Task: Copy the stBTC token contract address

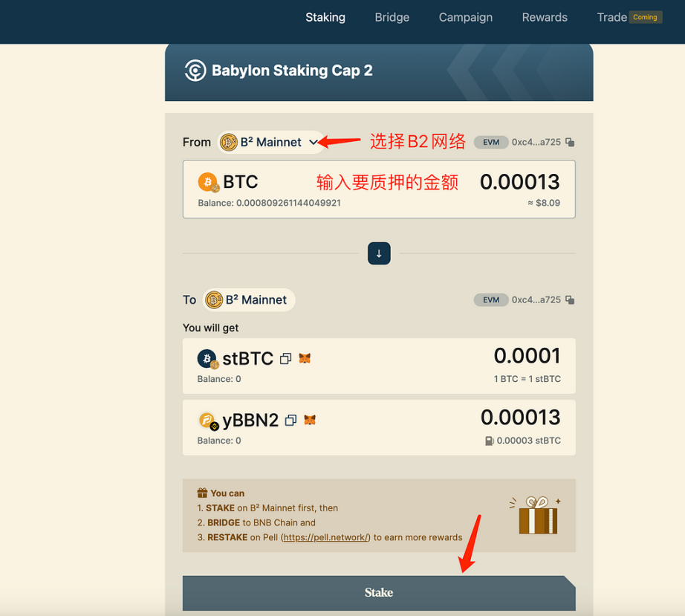Action: (285, 359)
